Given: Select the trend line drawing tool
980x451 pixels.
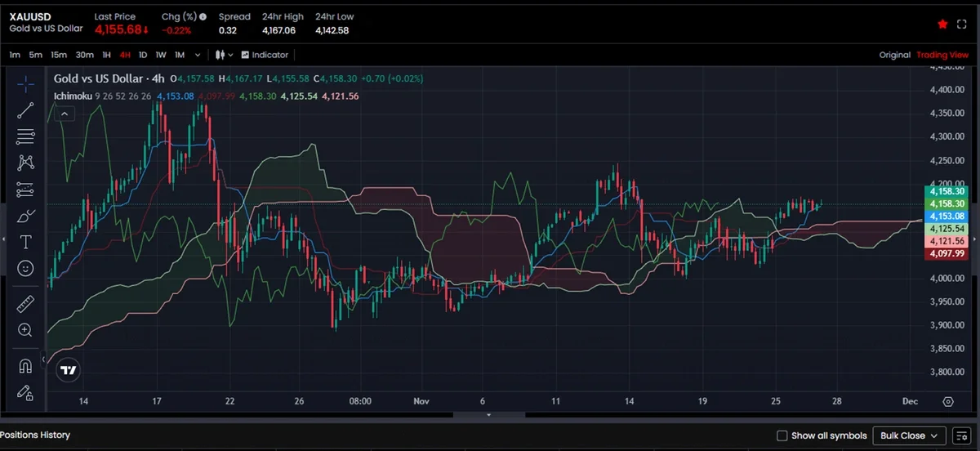Looking at the screenshot, I should (25, 110).
